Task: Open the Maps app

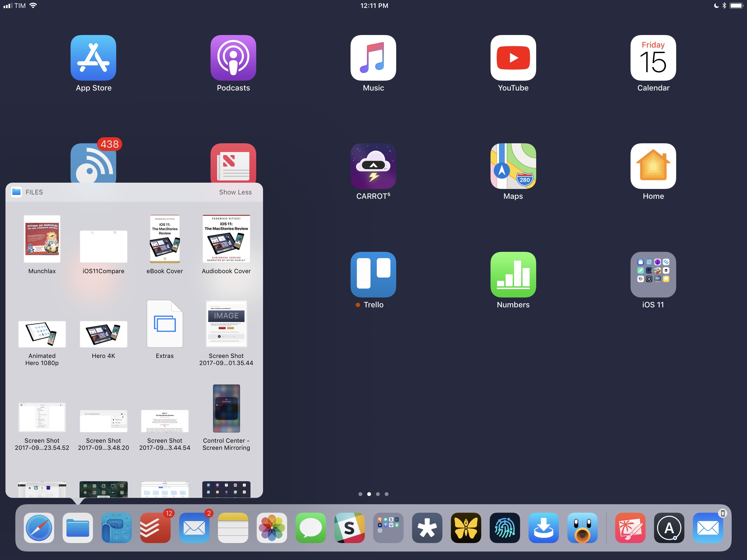Action: point(513,166)
